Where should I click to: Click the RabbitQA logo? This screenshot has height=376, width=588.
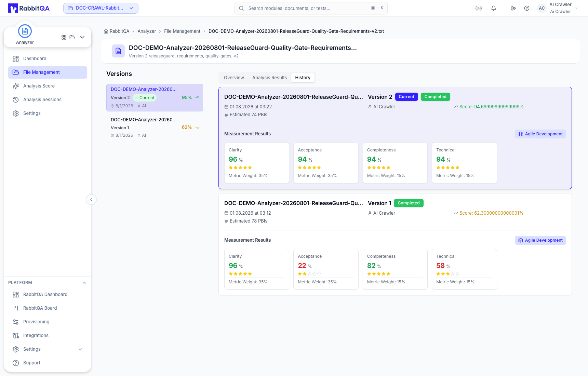(29, 8)
